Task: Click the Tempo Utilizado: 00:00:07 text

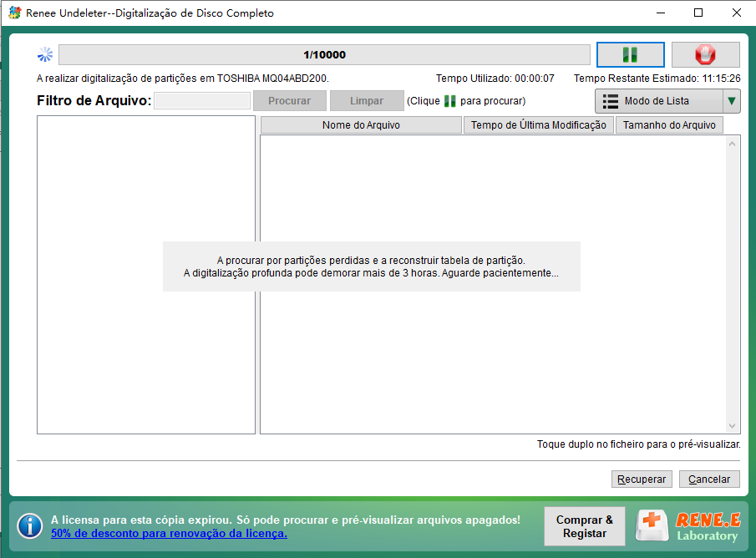Action: (495, 79)
